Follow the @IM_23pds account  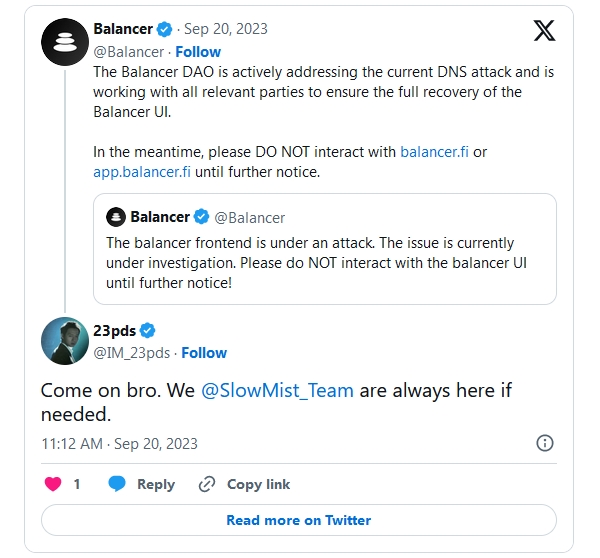point(204,352)
